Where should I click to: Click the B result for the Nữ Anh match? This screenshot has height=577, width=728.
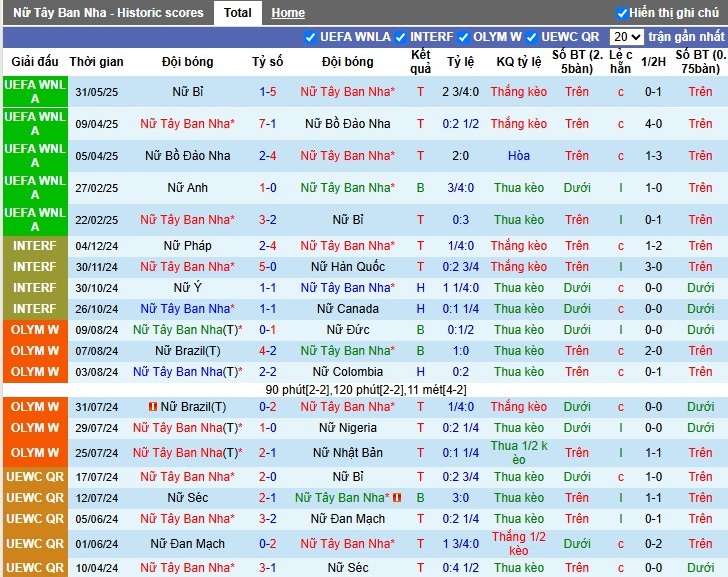[421, 188]
